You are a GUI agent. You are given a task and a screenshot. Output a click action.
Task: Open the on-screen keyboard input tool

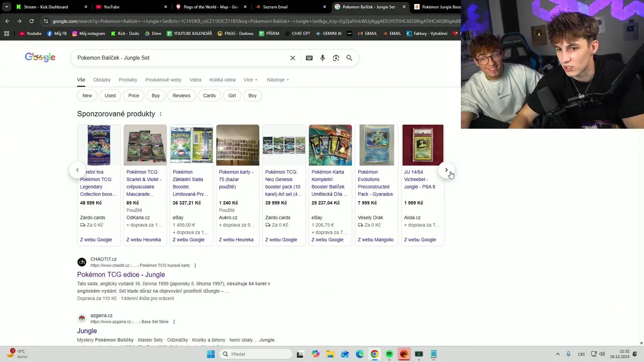coord(309,58)
